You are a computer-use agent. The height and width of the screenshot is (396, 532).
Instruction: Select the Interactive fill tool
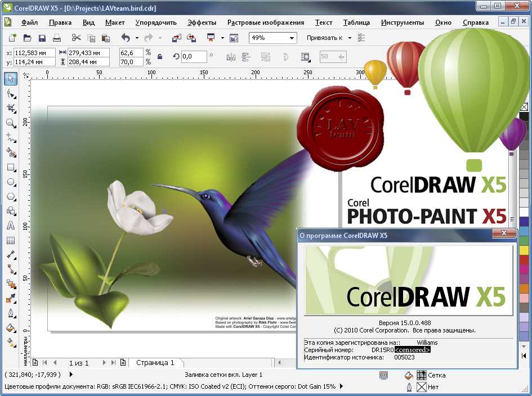[11, 343]
